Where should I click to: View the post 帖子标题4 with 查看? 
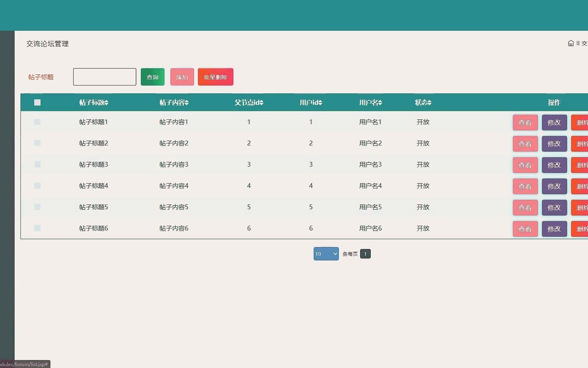525,186
